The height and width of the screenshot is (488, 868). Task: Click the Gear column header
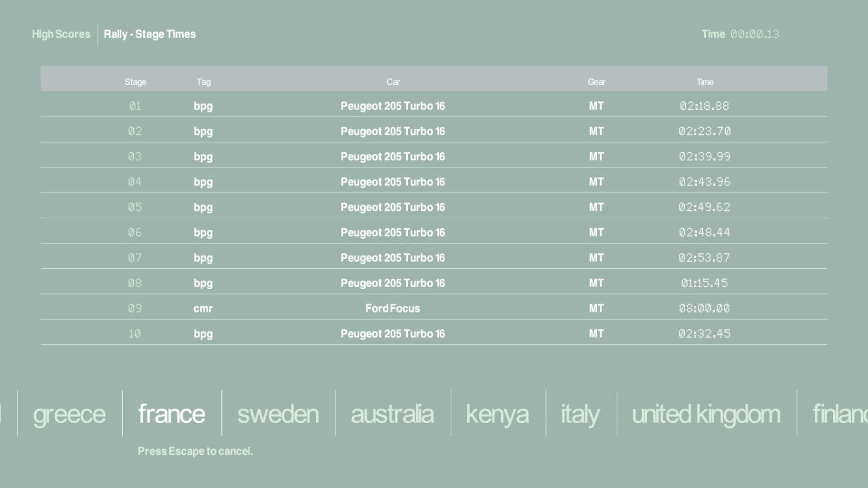596,82
